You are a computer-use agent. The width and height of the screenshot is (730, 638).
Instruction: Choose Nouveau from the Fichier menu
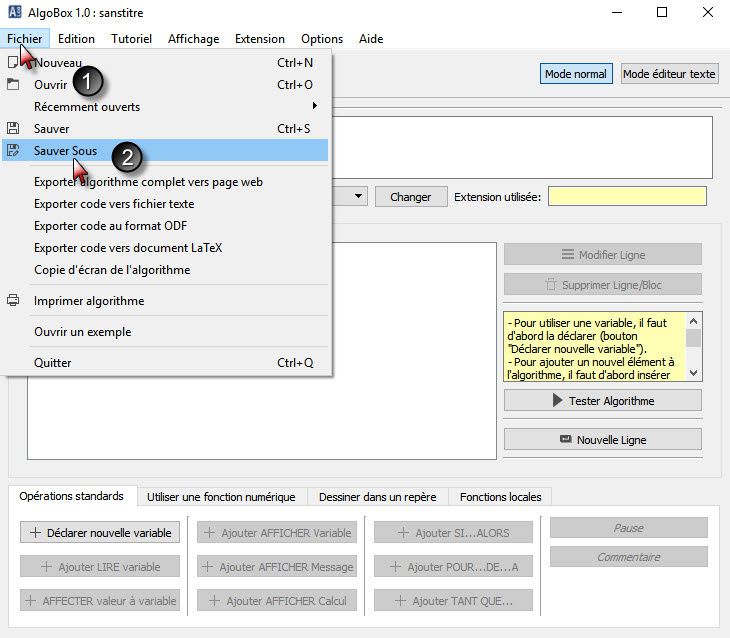click(165, 62)
